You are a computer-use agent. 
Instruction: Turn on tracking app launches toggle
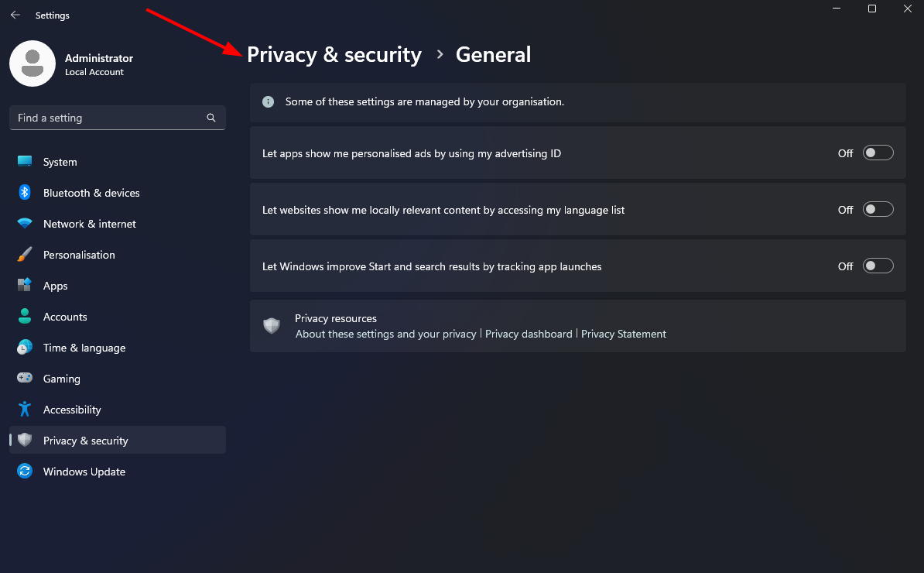[878, 266]
